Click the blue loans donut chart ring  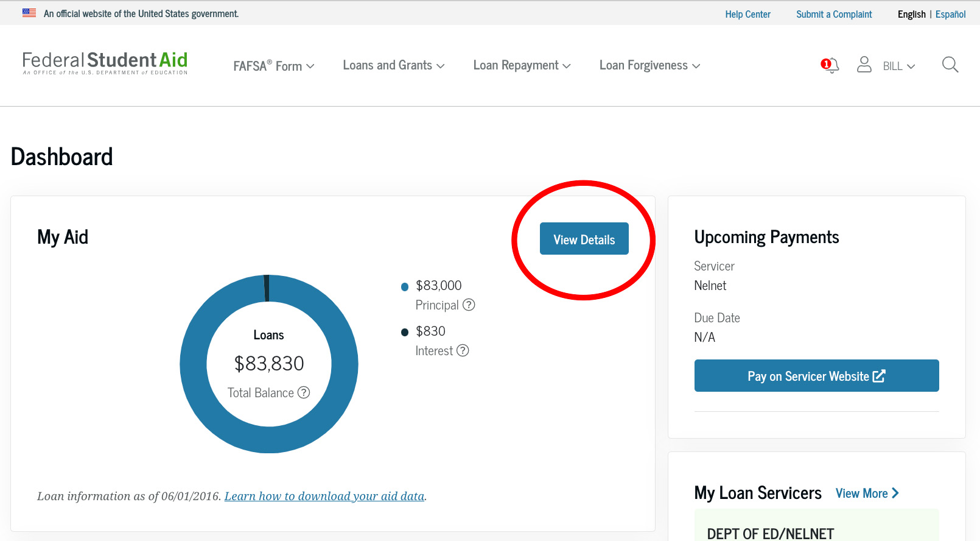click(195, 364)
